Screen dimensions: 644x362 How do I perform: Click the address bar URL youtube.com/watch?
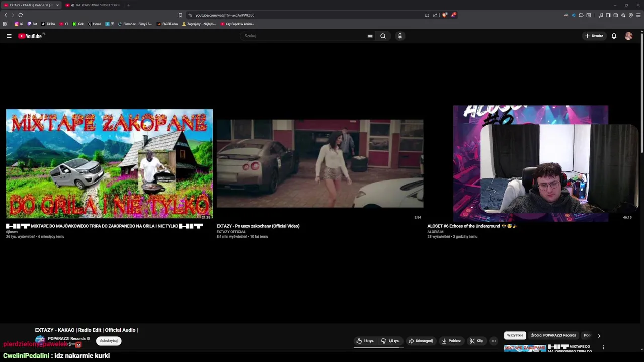point(224,15)
